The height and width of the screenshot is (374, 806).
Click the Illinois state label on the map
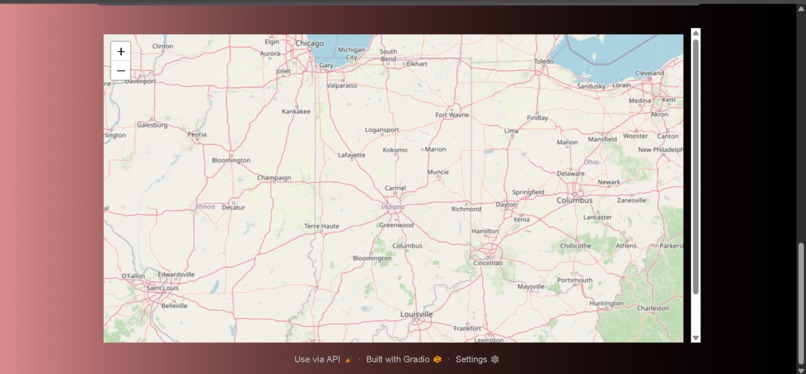[205, 207]
